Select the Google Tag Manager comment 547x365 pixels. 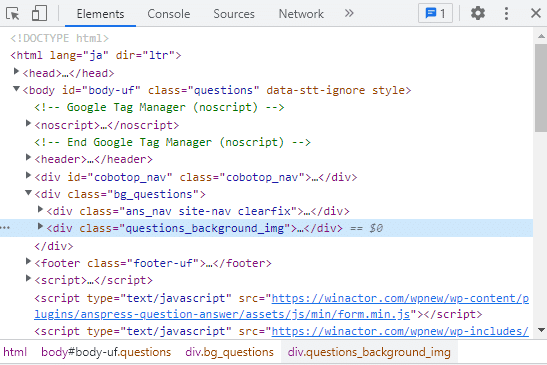pos(159,107)
